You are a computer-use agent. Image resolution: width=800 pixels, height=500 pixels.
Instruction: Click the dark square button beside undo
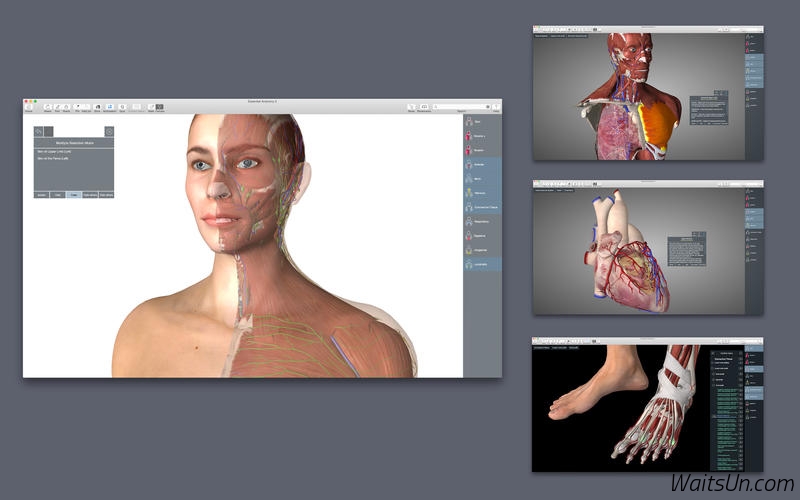[48, 132]
